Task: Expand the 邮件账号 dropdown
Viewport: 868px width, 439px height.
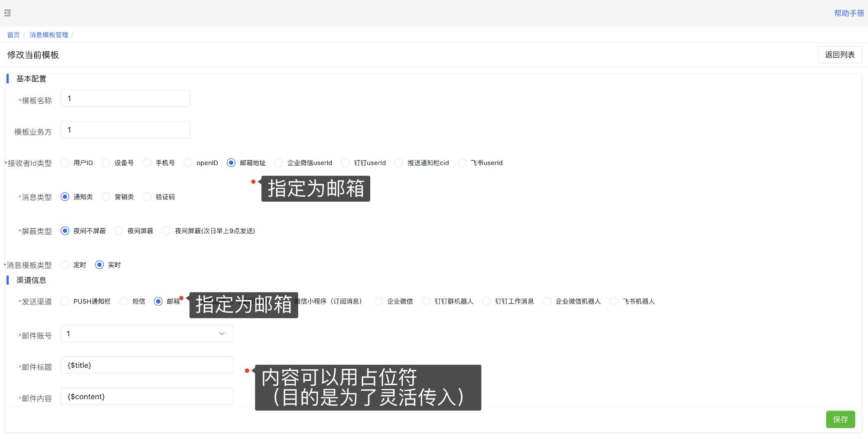Action: [147, 334]
